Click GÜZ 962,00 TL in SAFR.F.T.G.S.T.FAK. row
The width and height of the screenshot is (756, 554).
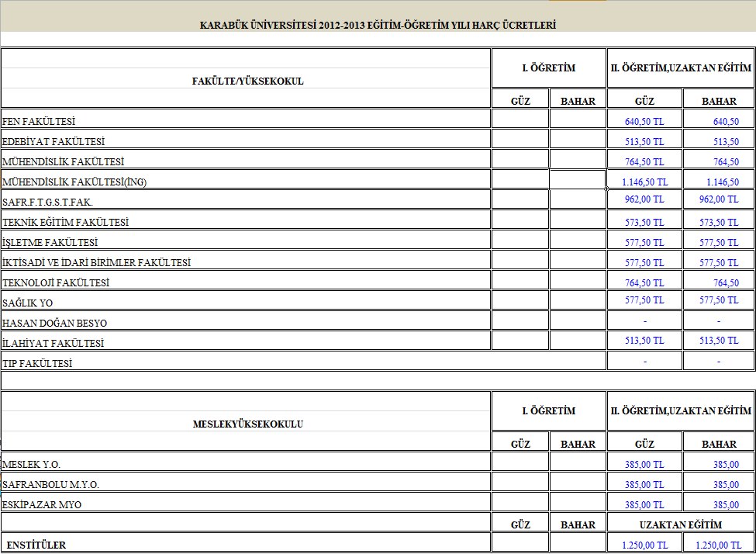pos(644,199)
